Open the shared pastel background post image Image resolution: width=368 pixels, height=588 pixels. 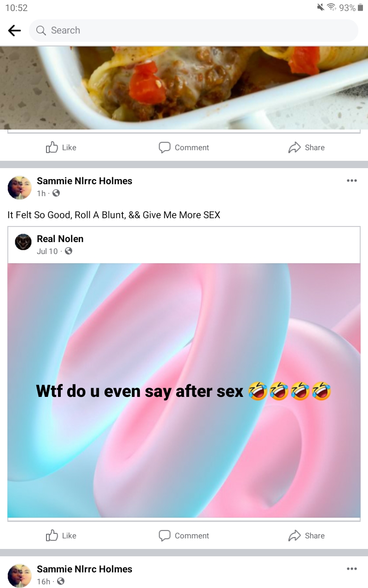[184, 390]
